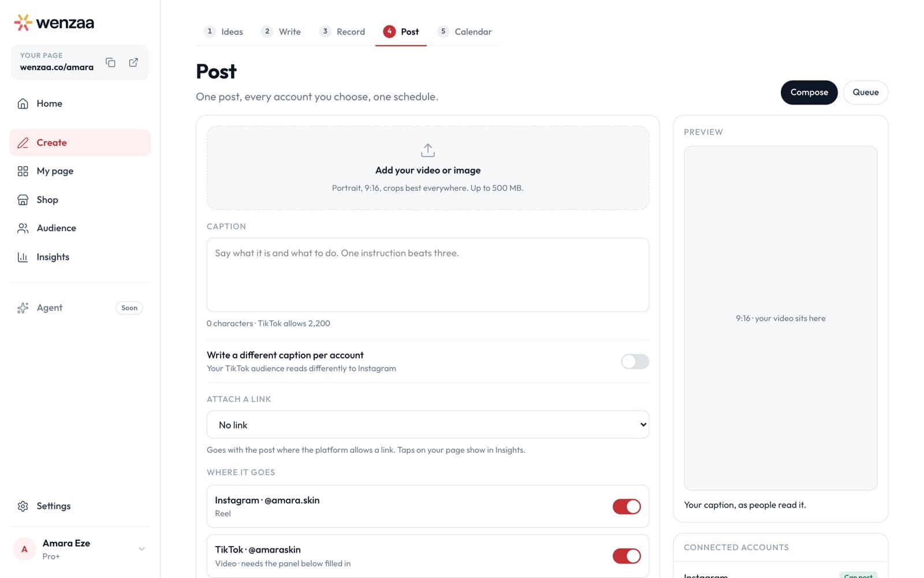This screenshot has height=578, width=924.
Task: Click the wenzaa logo star icon
Action: 23,23
